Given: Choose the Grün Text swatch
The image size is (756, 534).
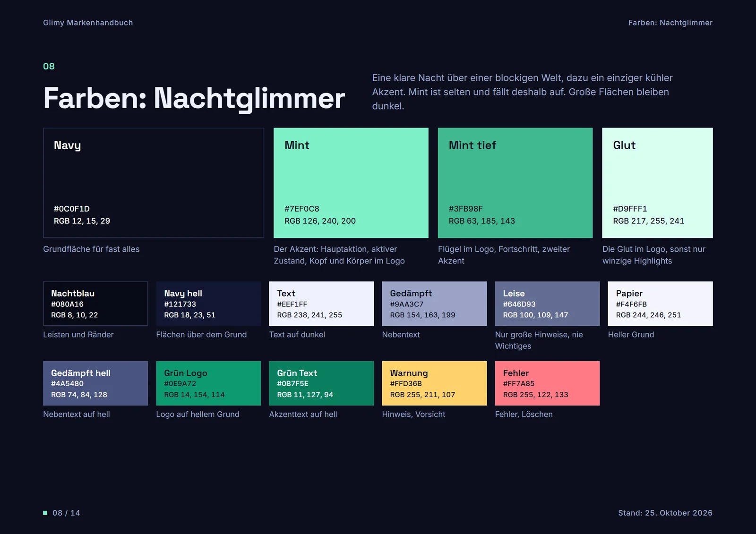Looking at the screenshot, I should pyautogui.click(x=321, y=383).
